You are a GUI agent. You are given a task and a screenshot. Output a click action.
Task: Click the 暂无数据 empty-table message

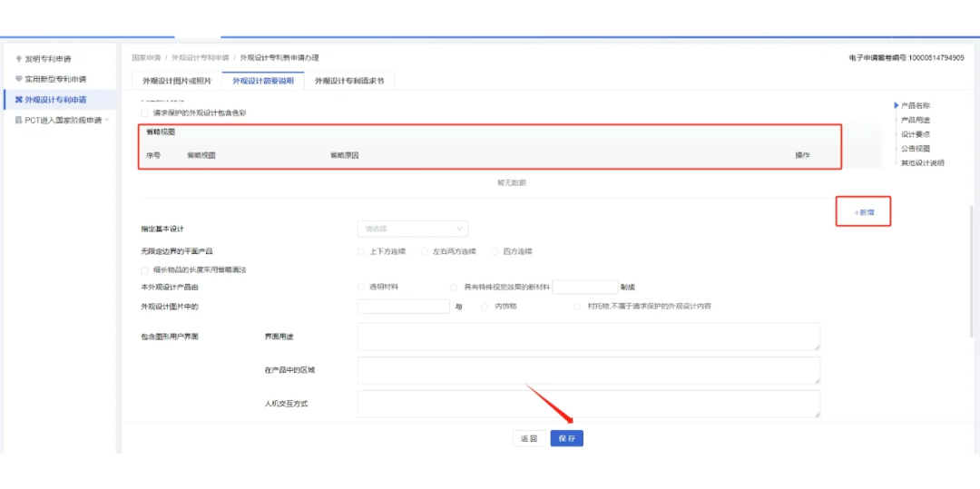(511, 183)
